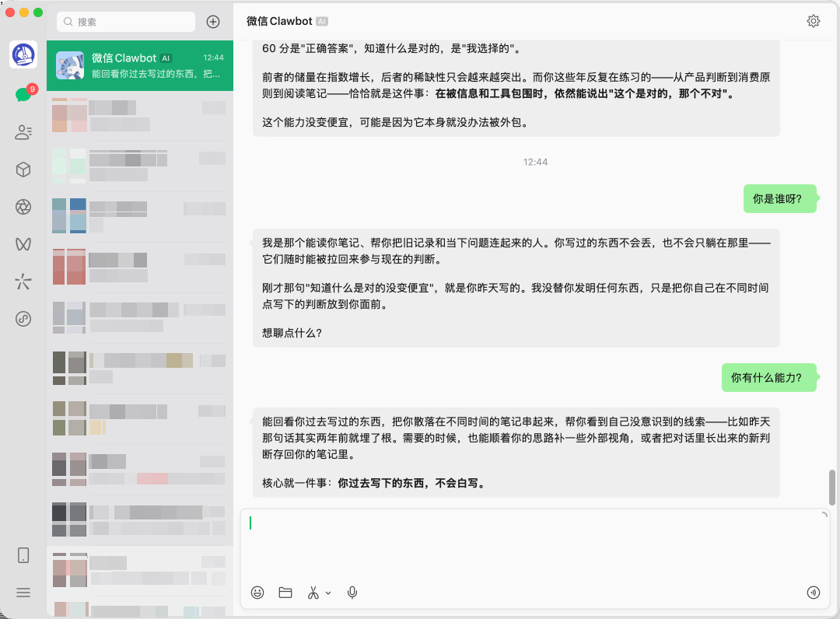Click the phone icon in the sidebar
Screen dimensions: 840x619
coord(23,555)
